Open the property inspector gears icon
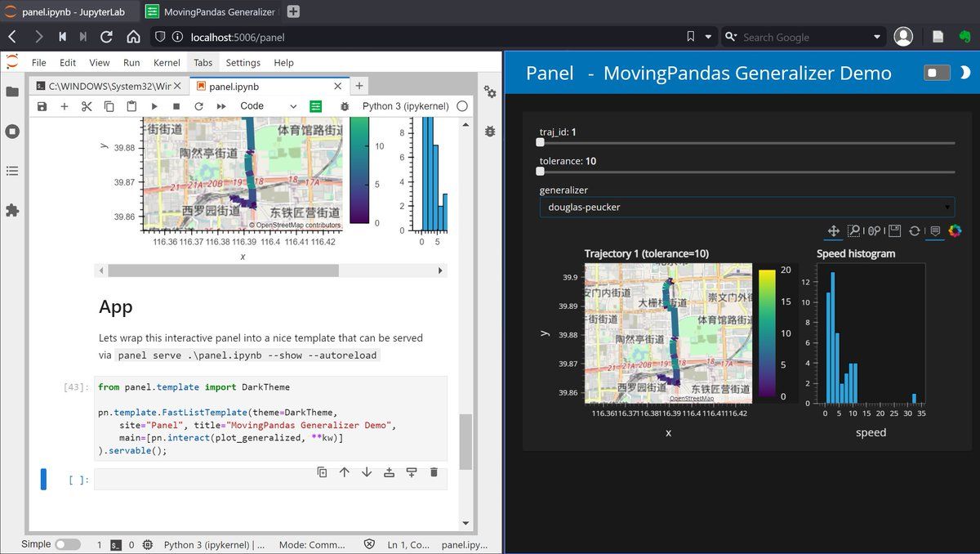 (490, 92)
